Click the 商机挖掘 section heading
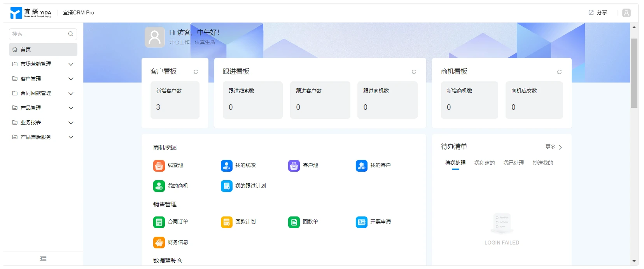The height and width of the screenshot is (269, 644). pos(165,148)
